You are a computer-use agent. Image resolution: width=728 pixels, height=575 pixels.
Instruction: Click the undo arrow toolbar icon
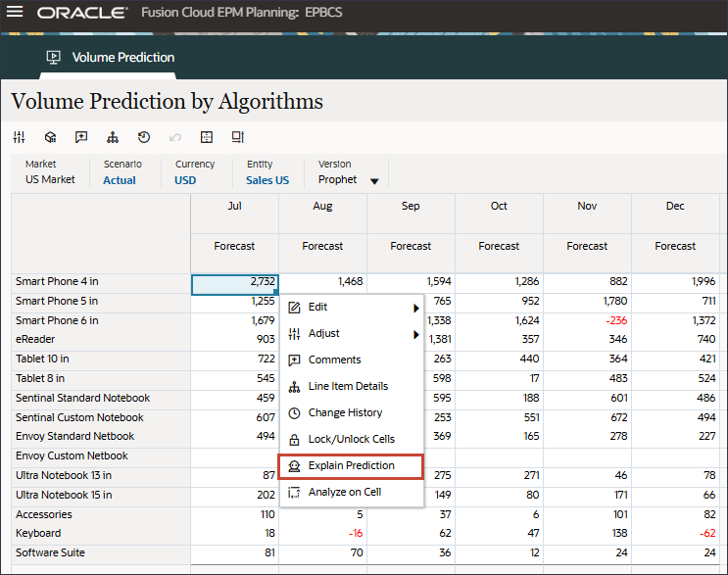click(175, 137)
